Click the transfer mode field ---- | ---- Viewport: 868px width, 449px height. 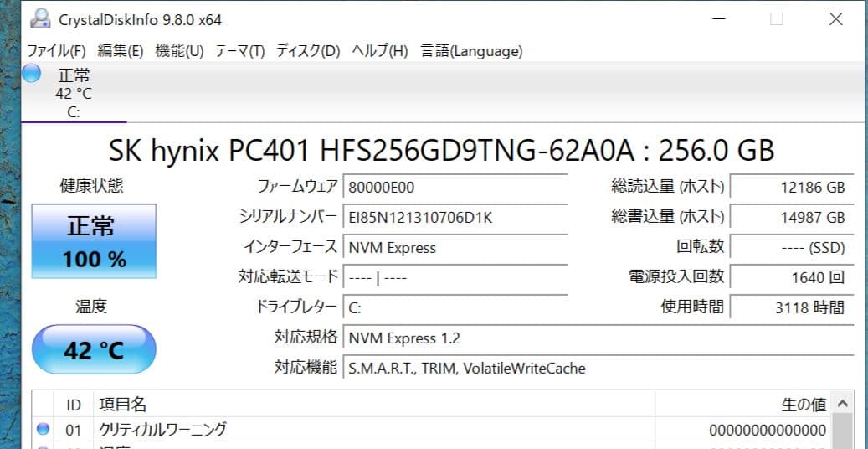click(455, 277)
